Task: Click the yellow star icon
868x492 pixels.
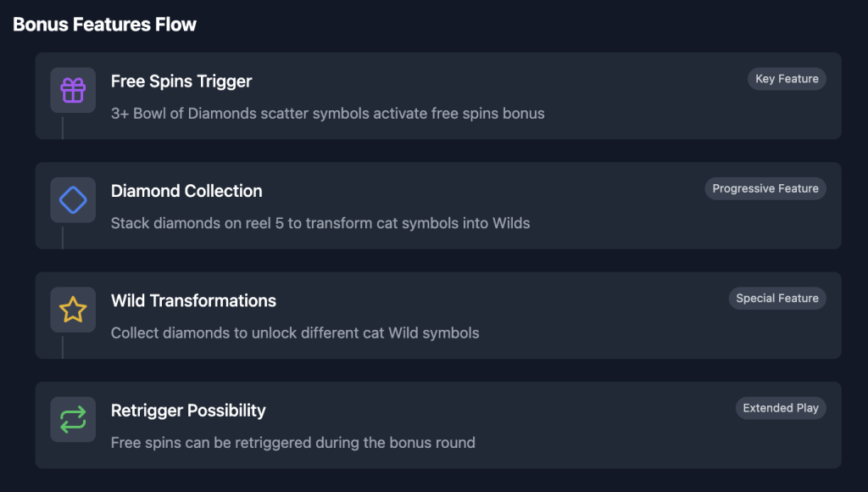Action: tap(73, 310)
